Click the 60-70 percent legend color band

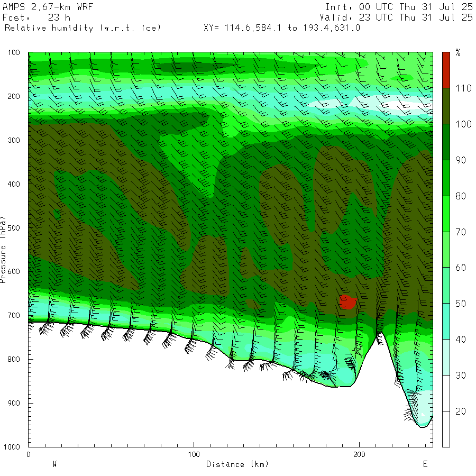(x=446, y=250)
